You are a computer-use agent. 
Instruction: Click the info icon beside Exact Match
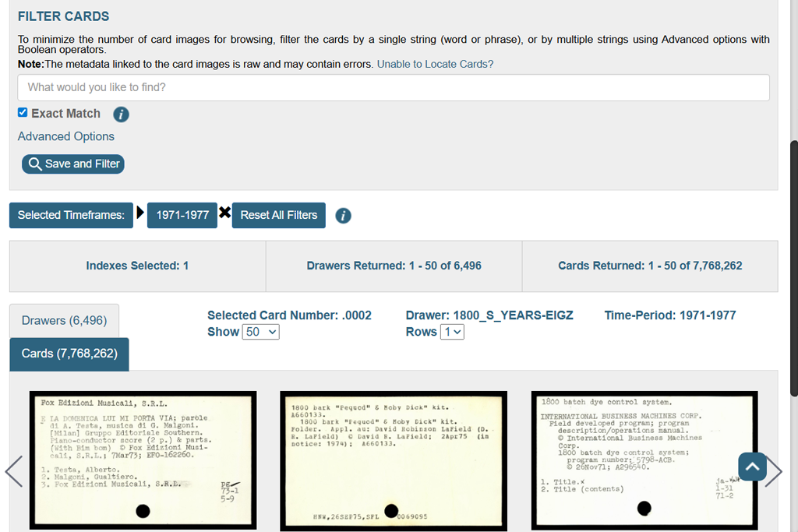tap(121, 115)
